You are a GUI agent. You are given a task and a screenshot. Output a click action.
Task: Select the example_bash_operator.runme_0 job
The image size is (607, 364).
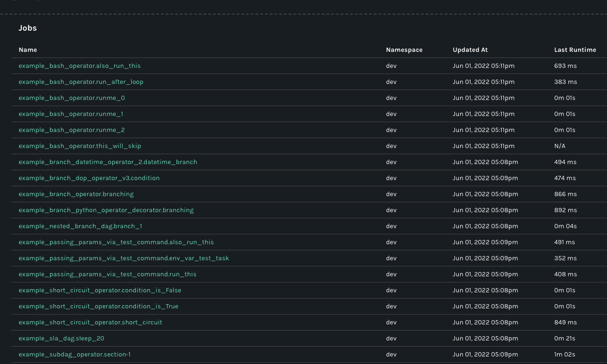click(x=71, y=98)
